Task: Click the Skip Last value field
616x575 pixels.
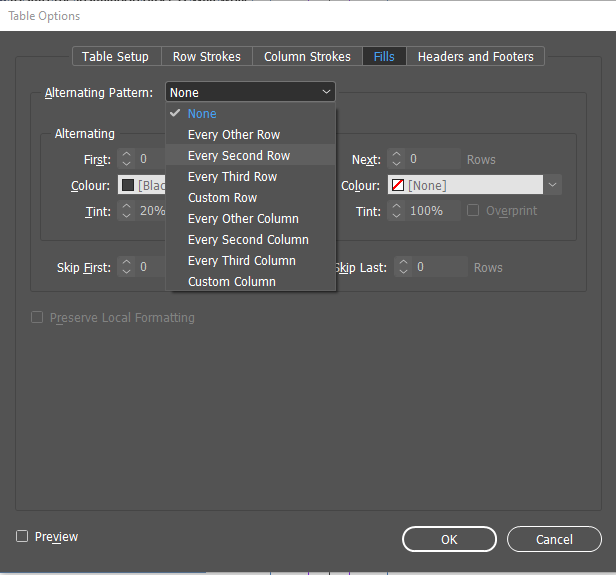Action: tap(440, 267)
